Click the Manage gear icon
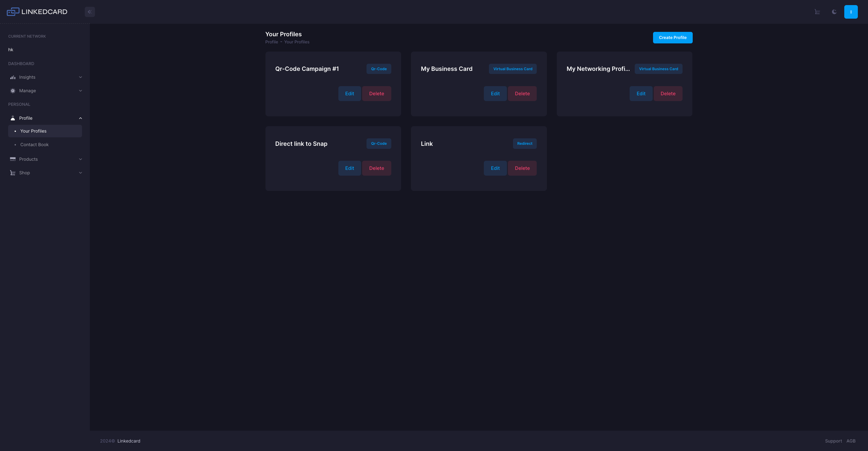The height and width of the screenshot is (451, 868). tap(13, 91)
